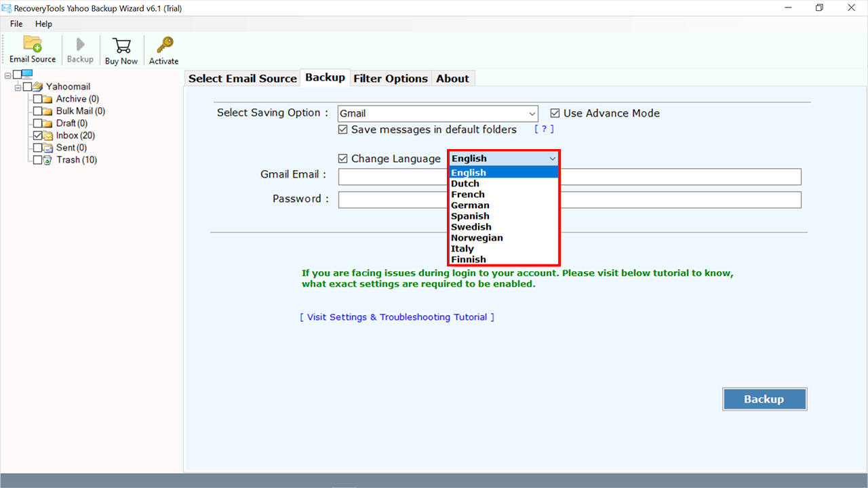Select Draft (0) tree label
The height and width of the screenshot is (488, 868).
pyautogui.click(x=72, y=123)
